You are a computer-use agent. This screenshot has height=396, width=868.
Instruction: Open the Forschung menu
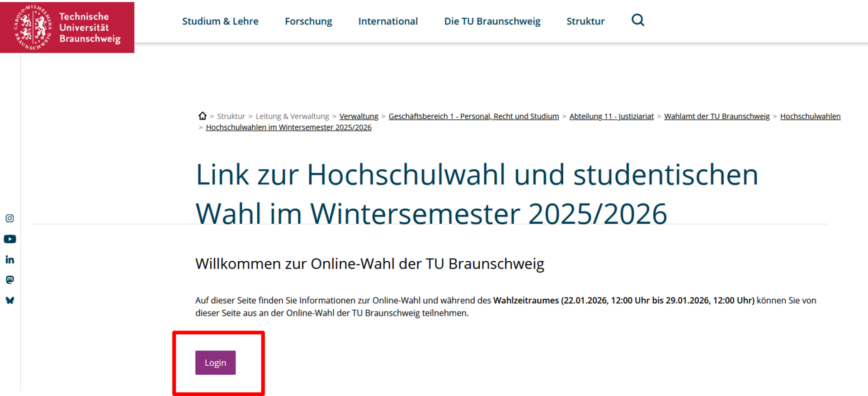point(308,21)
